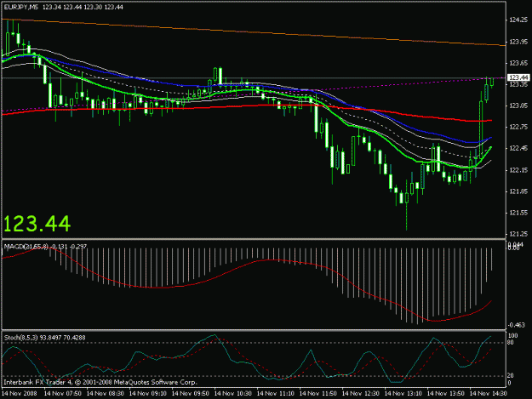Click the 121.55 price axis label
The width and height of the screenshot is (532, 399).
point(518,213)
